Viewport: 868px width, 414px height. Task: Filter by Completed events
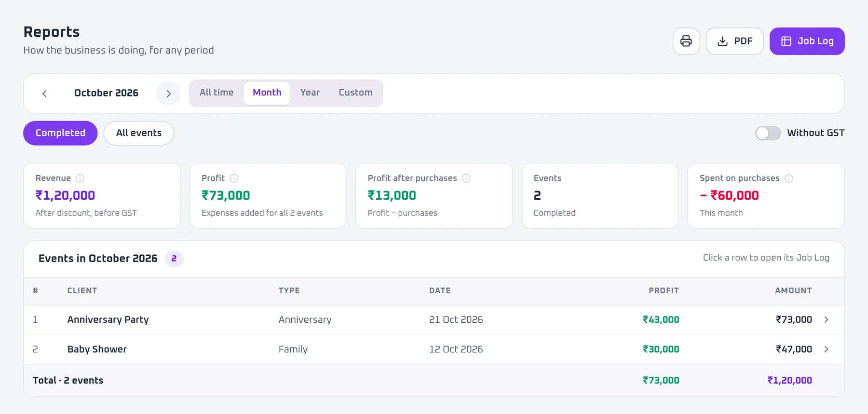point(60,133)
